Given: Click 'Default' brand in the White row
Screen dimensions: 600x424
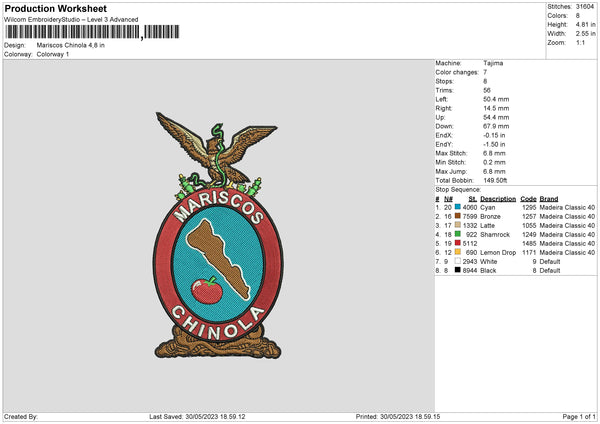Looking at the screenshot, I should pos(549,261).
